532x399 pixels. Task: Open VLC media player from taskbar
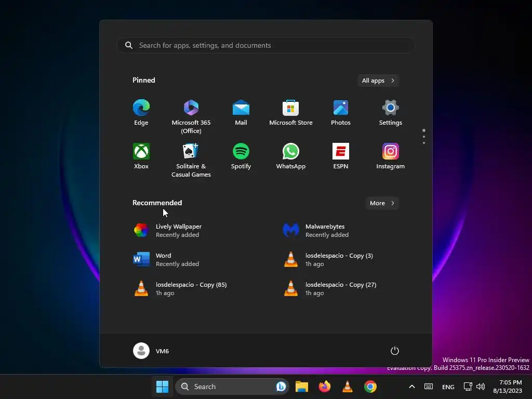pyautogui.click(x=348, y=387)
